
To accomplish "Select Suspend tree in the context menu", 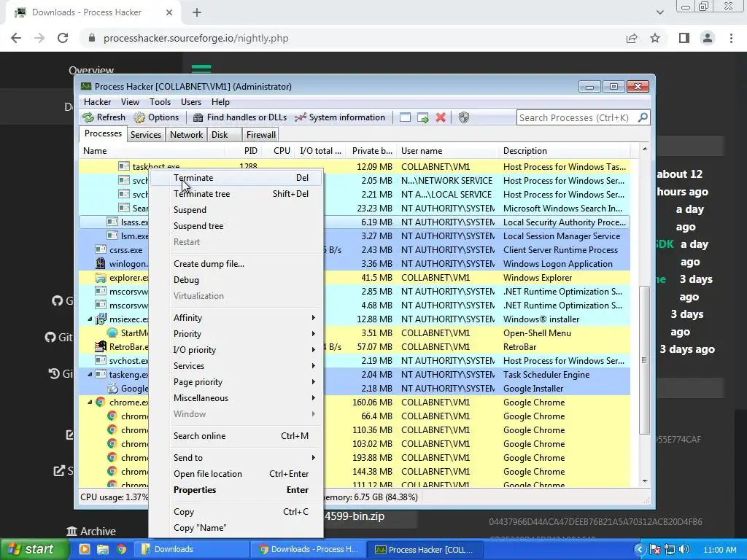I will coord(237,226).
